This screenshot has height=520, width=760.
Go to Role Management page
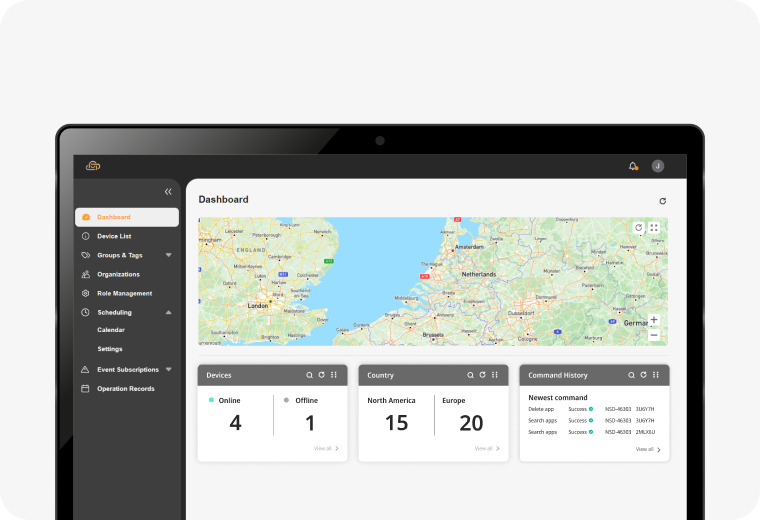click(x=124, y=293)
